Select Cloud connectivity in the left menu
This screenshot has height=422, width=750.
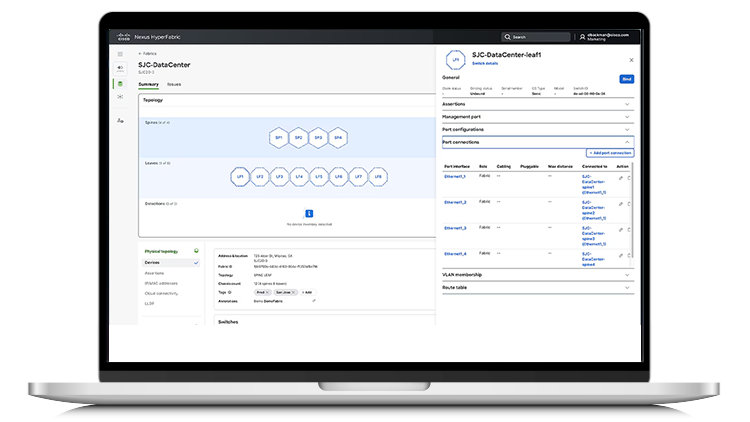pyautogui.click(x=161, y=293)
